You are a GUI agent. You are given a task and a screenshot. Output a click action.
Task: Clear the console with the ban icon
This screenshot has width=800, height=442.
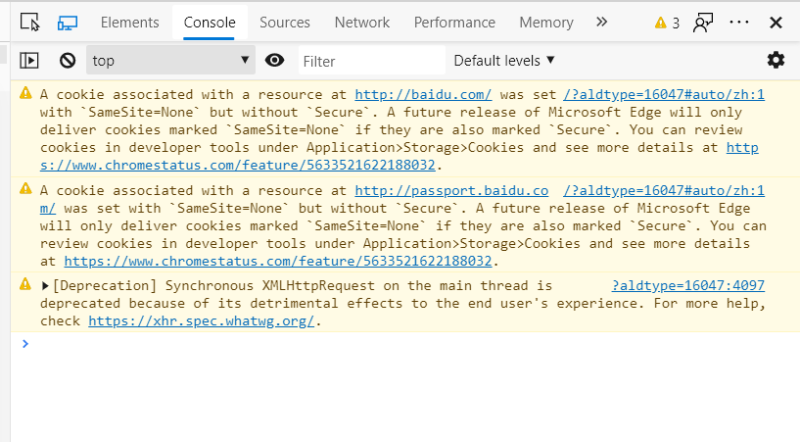click(67, 61)
